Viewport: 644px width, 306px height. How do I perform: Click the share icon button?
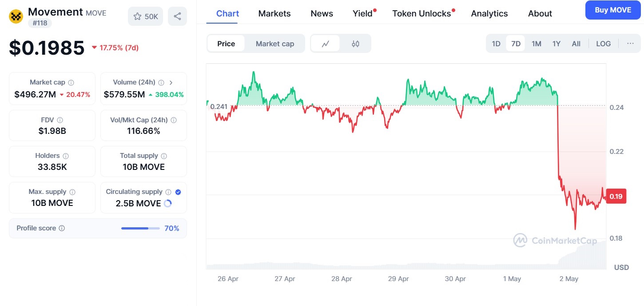click(x=177, y=16)
